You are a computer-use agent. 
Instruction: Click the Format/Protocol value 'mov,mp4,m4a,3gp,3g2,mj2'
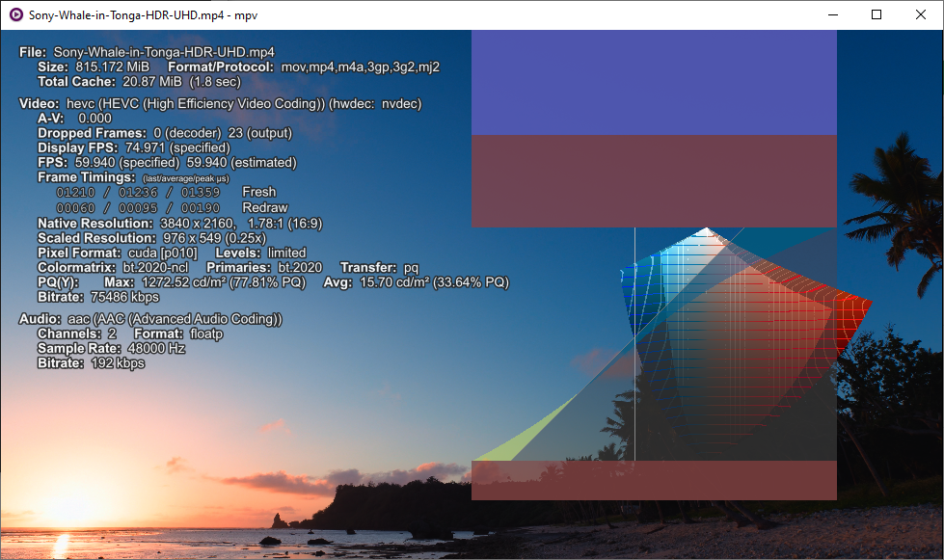coord(360,67)
